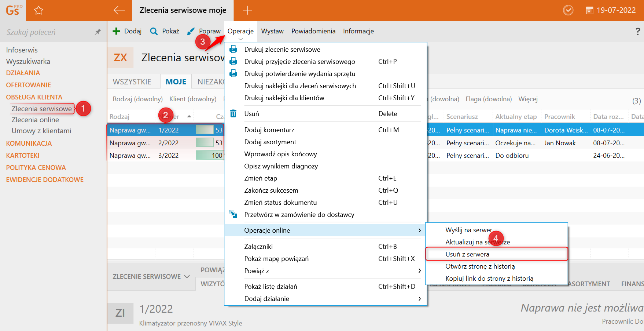
Task: Add a new tab with plus icon
Action: pos(247,10)
